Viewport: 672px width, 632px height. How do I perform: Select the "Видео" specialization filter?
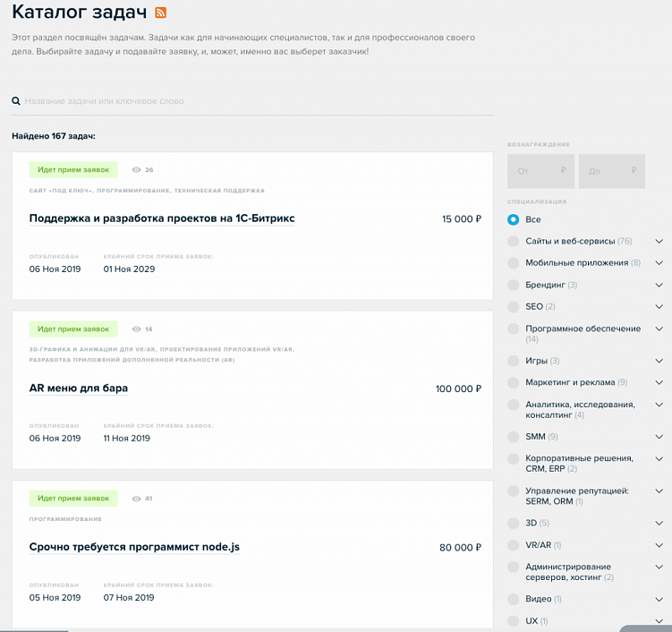[x=513, y=599]
